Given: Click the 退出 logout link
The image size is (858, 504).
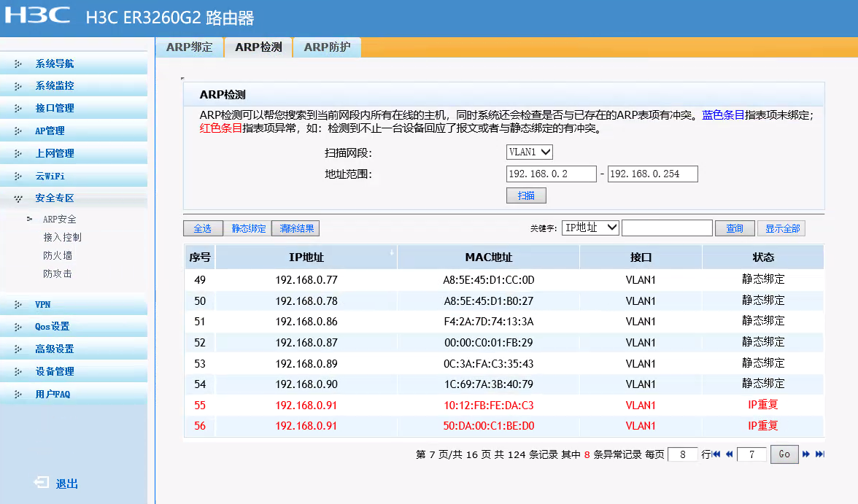Looking at the screenshot, I should (67, 484).
